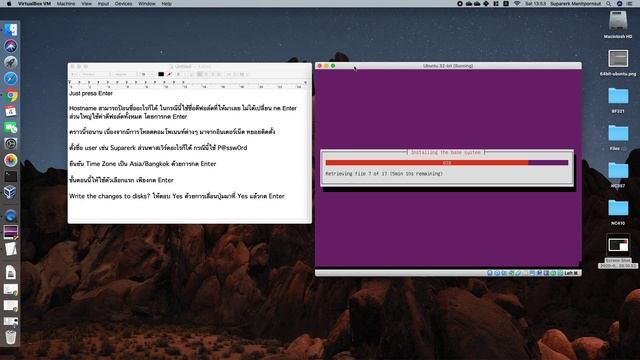This screenshot has height=360, width=640.
Task: Open TextEdit highlight color pen swatch
Action: point(169,74)
